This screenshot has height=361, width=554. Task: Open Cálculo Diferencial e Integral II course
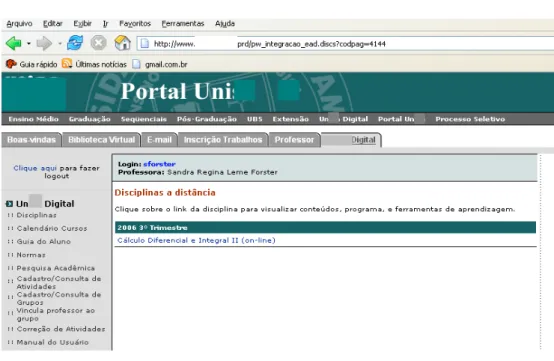(196, 241)
